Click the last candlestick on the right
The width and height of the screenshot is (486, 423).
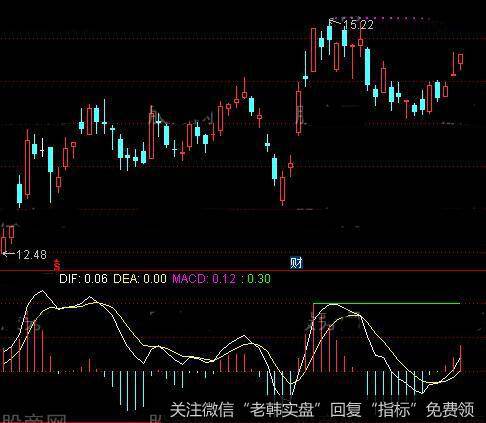click(x=461, y=60)
